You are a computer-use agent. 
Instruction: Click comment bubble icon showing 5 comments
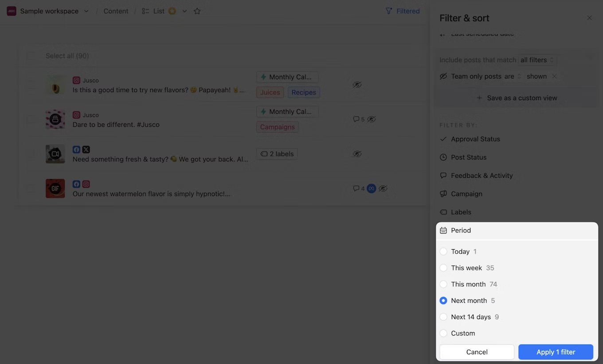[356, 119]
